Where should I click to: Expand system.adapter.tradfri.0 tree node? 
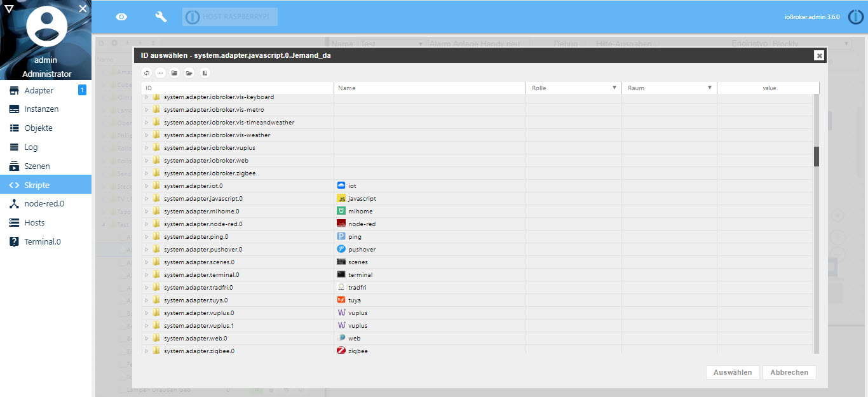(x=147, y=288)
